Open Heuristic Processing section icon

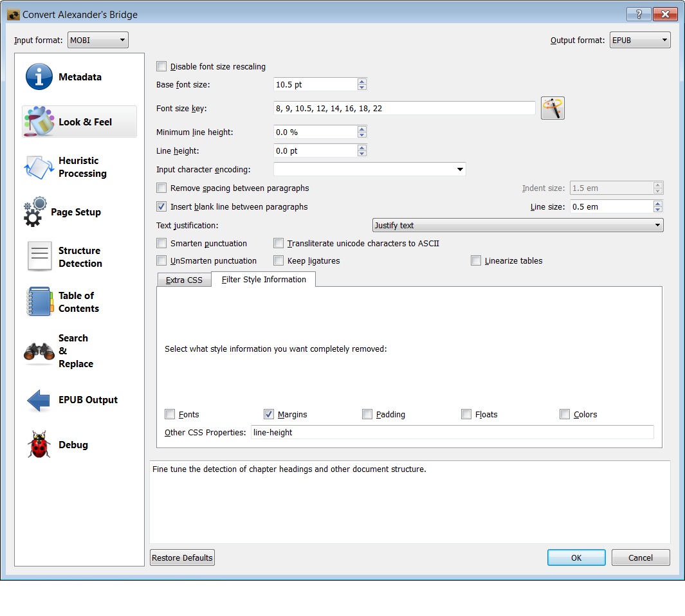coord(39,167)
